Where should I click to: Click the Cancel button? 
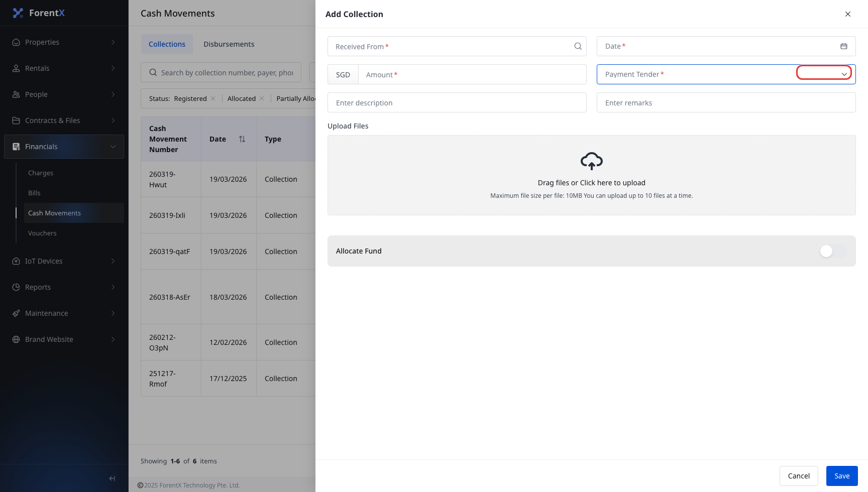[799, 476]
